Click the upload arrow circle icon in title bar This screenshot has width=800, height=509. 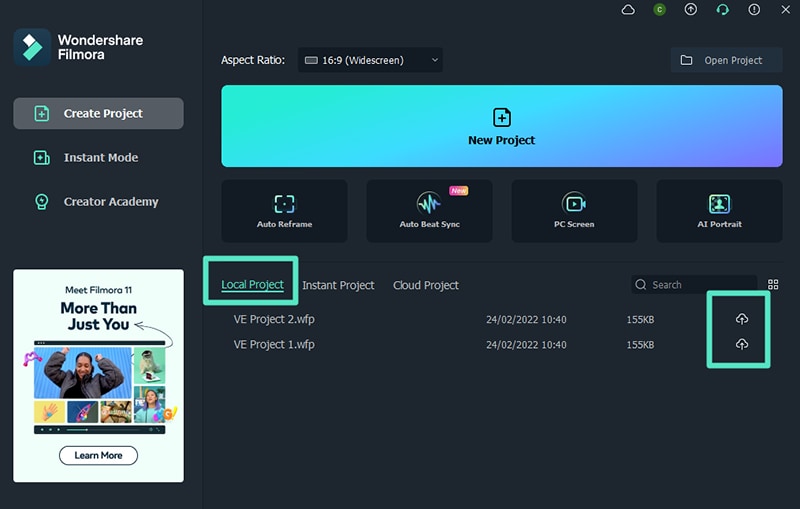(691, 10)
